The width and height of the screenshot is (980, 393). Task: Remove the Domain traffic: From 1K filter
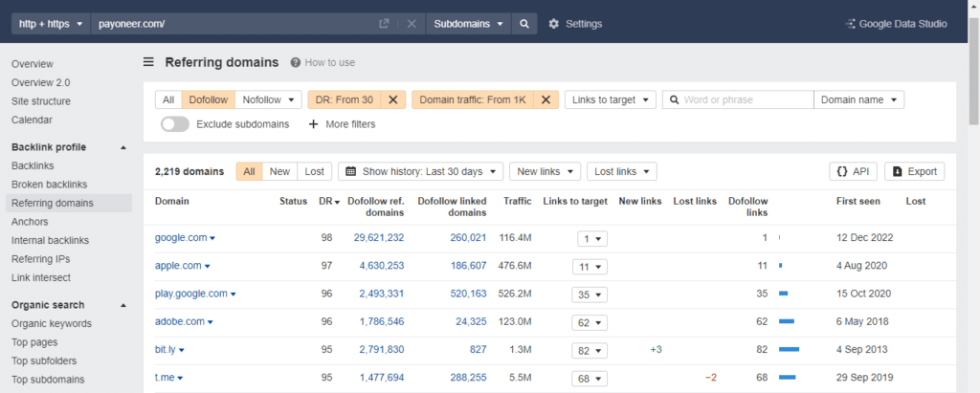546,99
